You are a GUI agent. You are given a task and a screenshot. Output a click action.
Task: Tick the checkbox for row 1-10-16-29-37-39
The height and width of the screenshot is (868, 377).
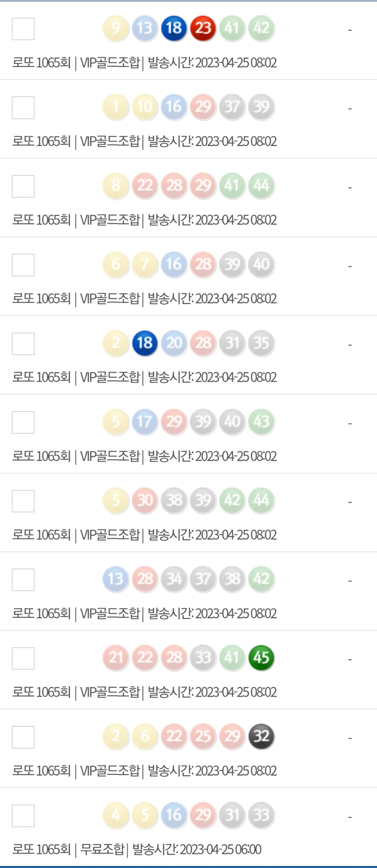[x=23, y=108]
